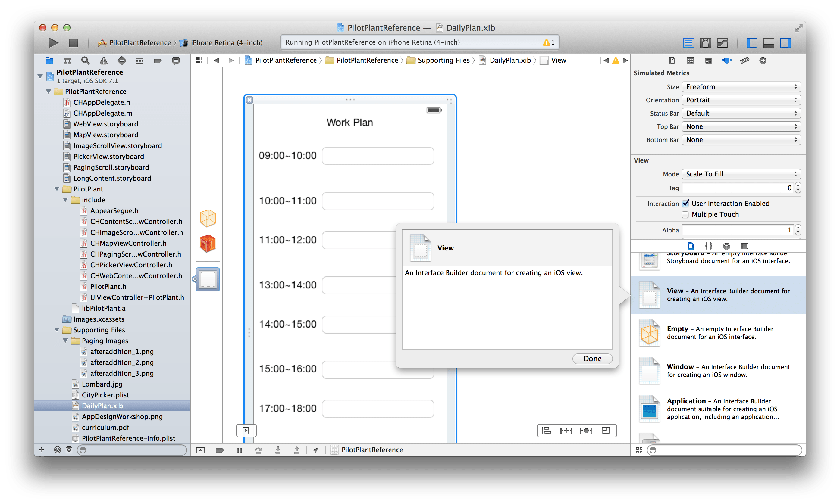Open the Resizing Behavior menu
This screenshot has height=504, width=840.
606,431
